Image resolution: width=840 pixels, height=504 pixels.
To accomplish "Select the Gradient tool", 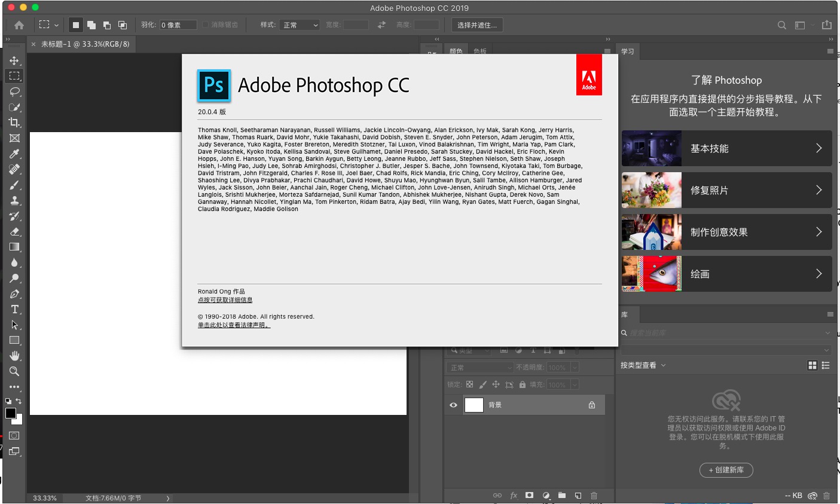I will [14, 247].
